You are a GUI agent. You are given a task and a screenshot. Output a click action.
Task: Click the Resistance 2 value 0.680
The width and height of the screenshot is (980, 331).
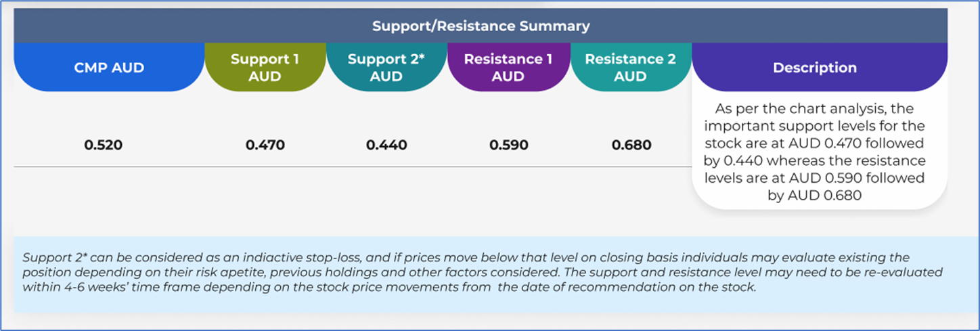tap(631, 145)
